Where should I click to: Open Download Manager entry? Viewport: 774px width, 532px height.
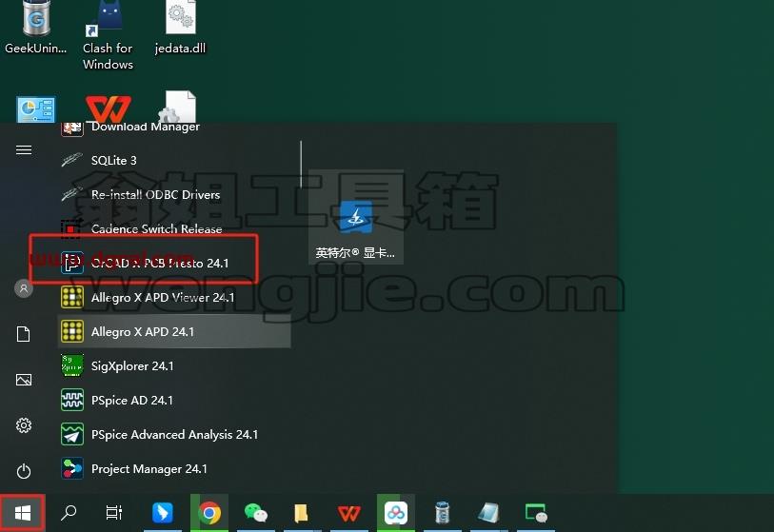click(x=174, y=129)
